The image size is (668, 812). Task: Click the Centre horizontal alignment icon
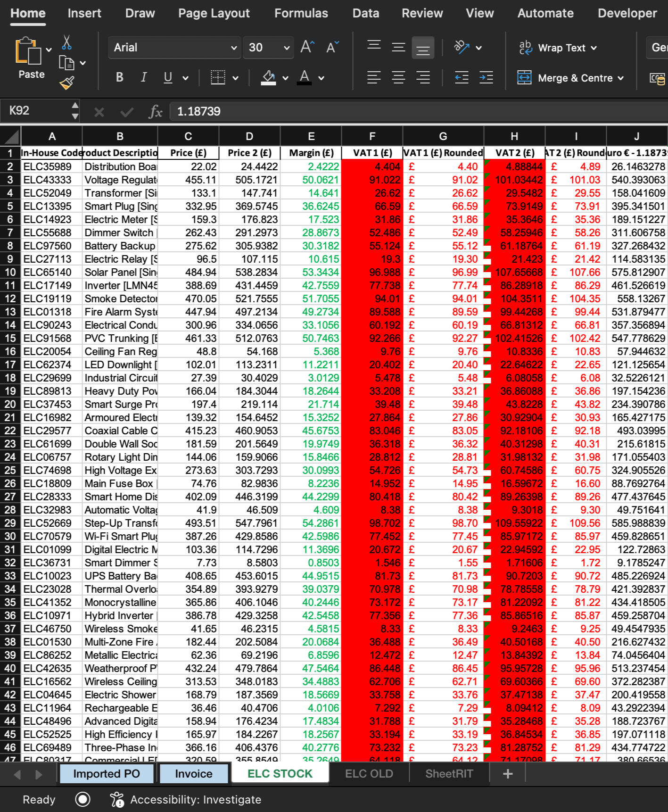(x=398, y=78)
